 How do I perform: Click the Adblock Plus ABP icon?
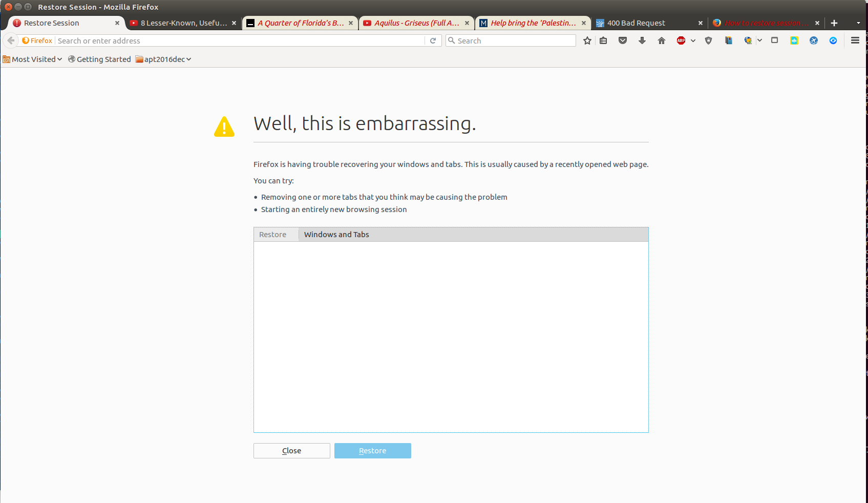[681, 40]
